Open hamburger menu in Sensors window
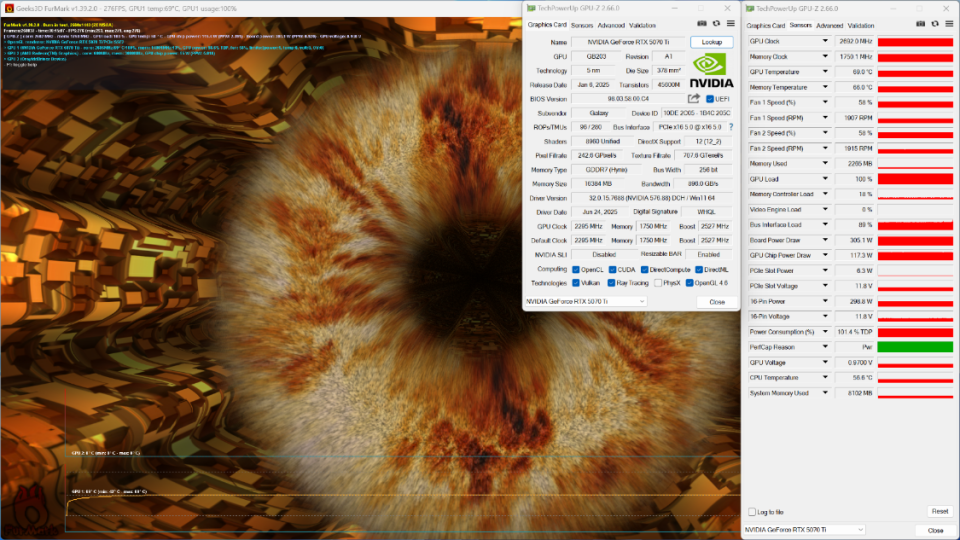 pos(949,24)
